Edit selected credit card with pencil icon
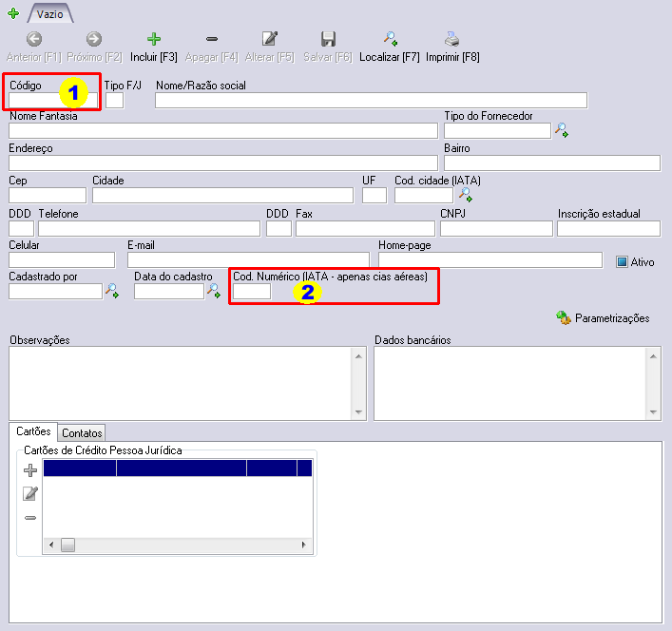The height and width of the screenshot is (631, 672). (x=30, y=493)
